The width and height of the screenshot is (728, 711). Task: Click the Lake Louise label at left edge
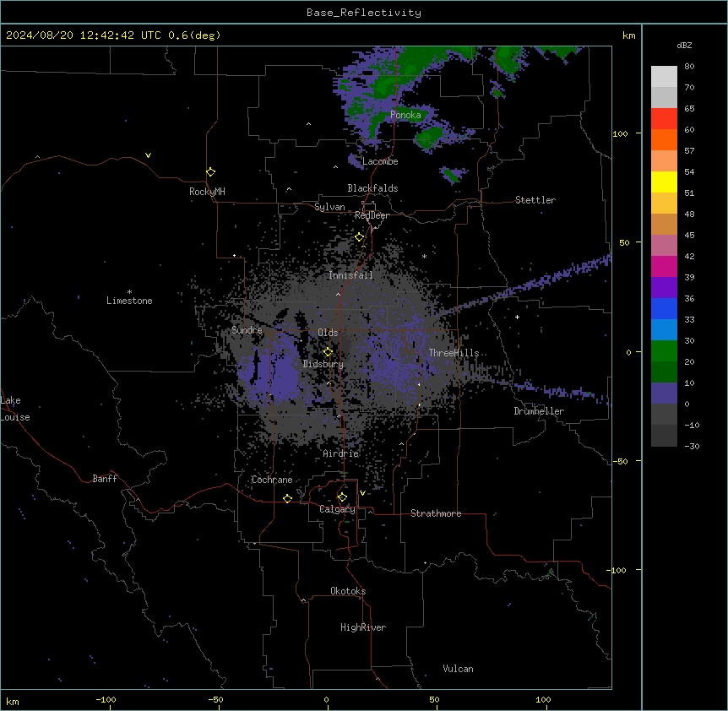[14, 409]
